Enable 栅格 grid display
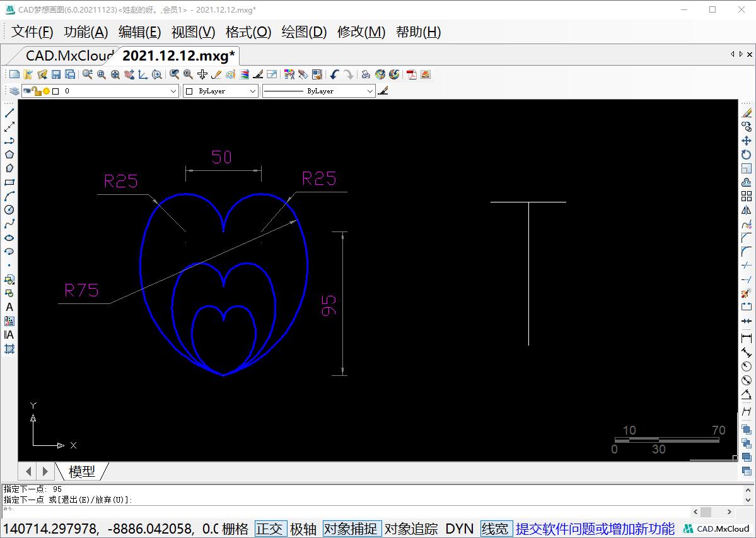The image size is (756, 538). tap(235, 529)
